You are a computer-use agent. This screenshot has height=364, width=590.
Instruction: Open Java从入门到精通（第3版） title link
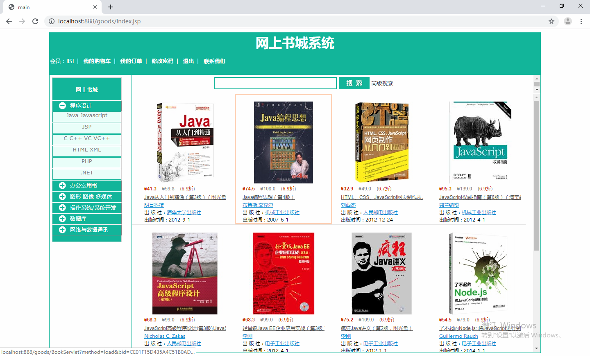point(185,197)
